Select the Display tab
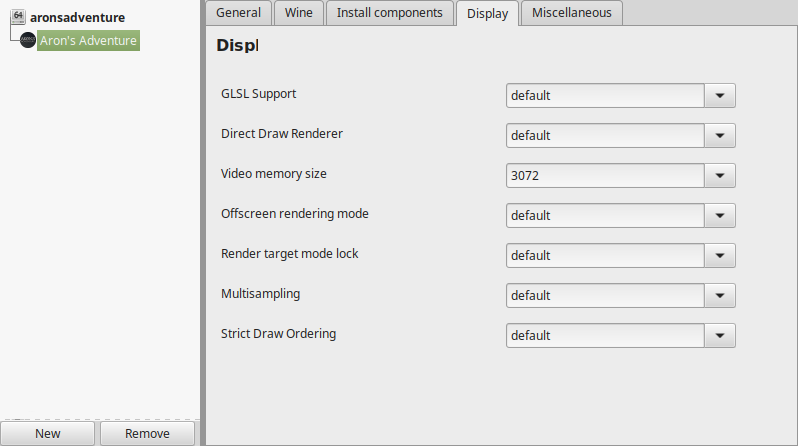This screenshot has height=446, width=798. [x=488, y=13]
